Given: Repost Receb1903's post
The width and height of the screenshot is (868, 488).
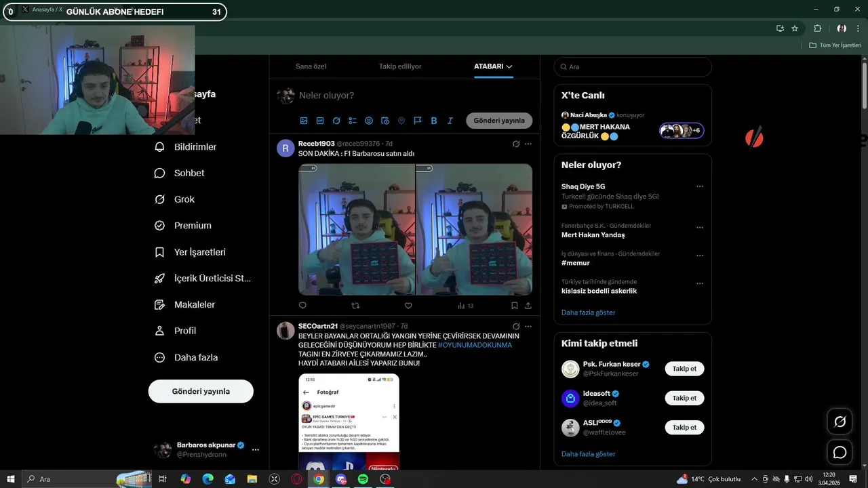Looking at the screenshot, I should click(355, 306).
